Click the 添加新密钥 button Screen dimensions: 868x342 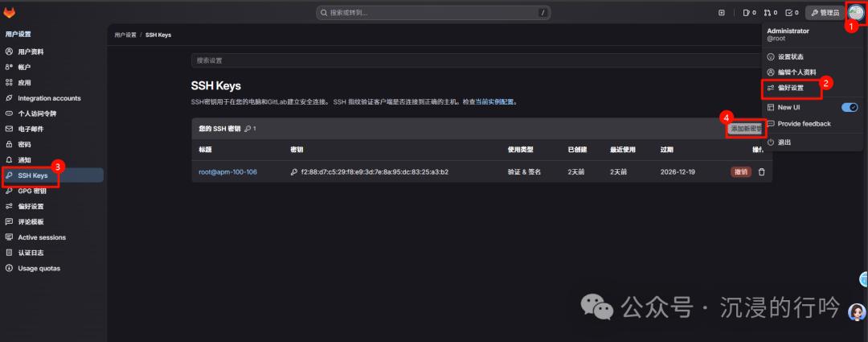pyautogui.click(x=745, y=129)
